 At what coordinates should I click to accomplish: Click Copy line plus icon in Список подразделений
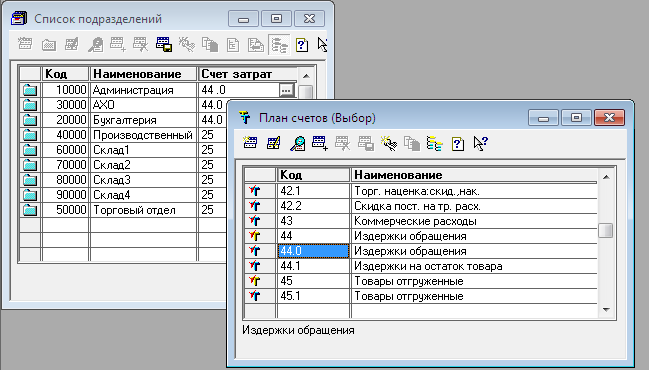tap(118, 44)
